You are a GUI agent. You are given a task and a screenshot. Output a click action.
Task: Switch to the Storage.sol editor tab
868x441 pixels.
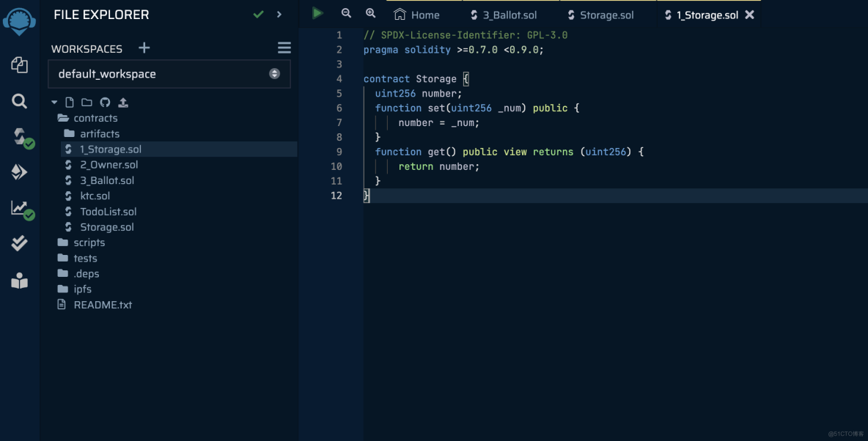click(x=601, y=15)
